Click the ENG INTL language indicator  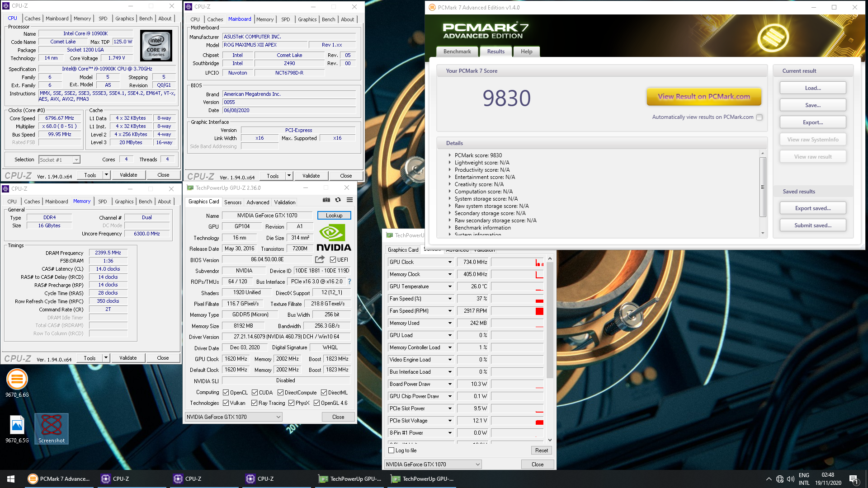click(x=804, y=479)
